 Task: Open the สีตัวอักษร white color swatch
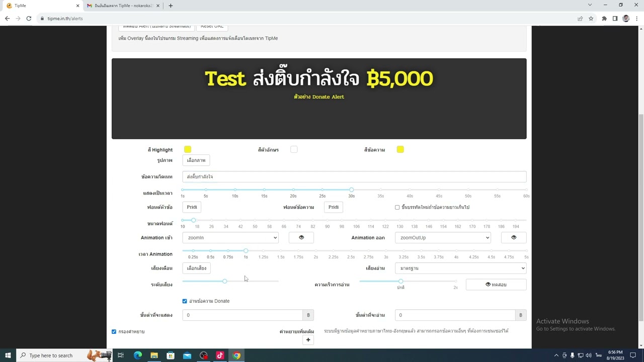point(294,149)
